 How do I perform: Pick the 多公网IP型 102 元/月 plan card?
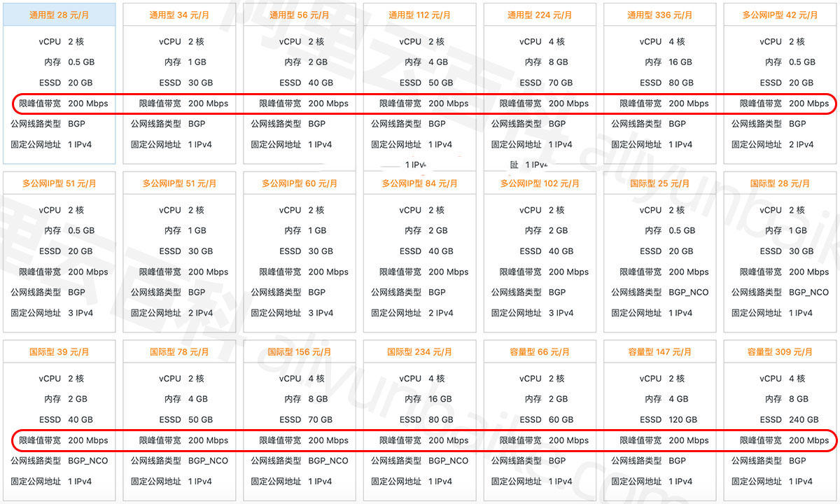coord(540,252)
